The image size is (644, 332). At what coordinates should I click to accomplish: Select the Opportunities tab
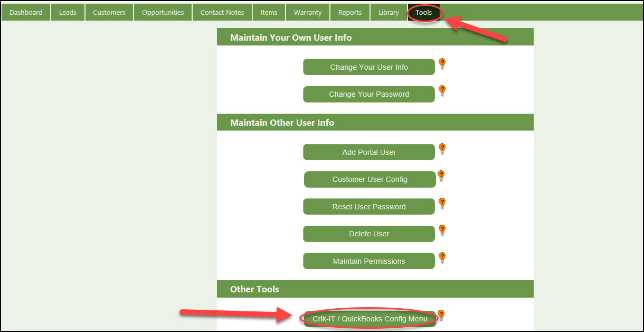point(163,13)
